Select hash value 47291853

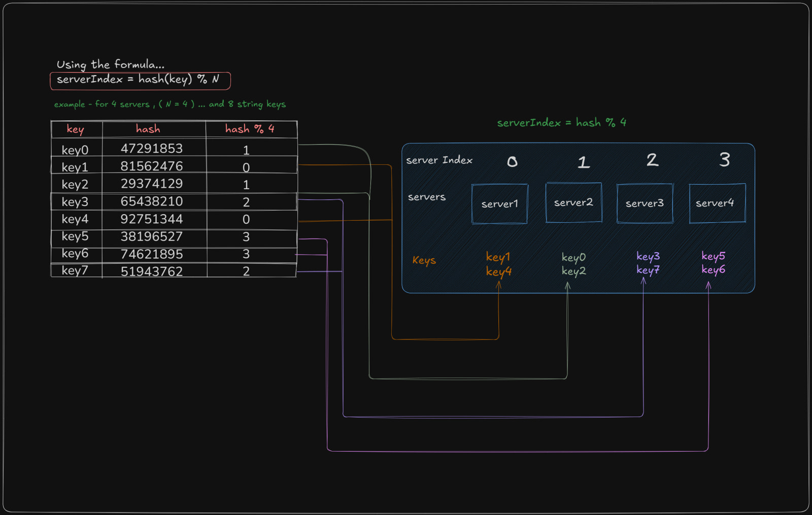tap(152, 148)
